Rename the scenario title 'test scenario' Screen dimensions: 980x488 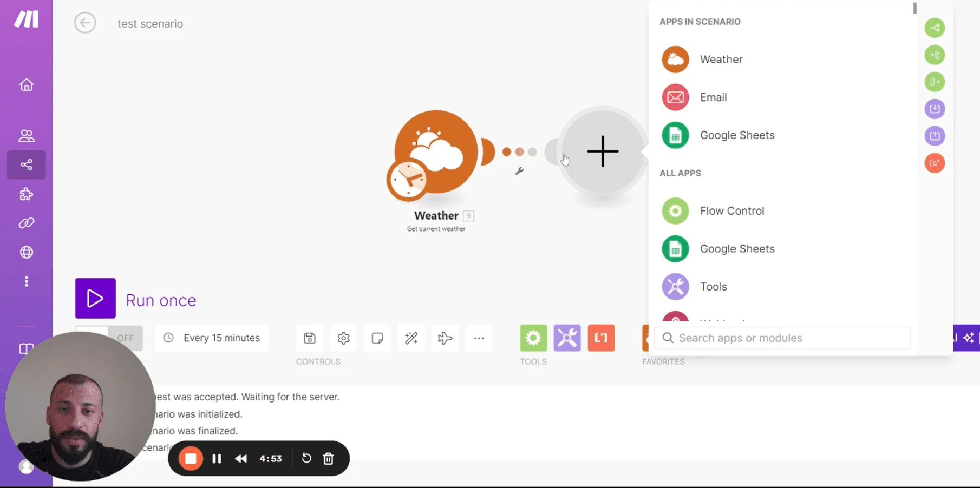tap(151, 23)
